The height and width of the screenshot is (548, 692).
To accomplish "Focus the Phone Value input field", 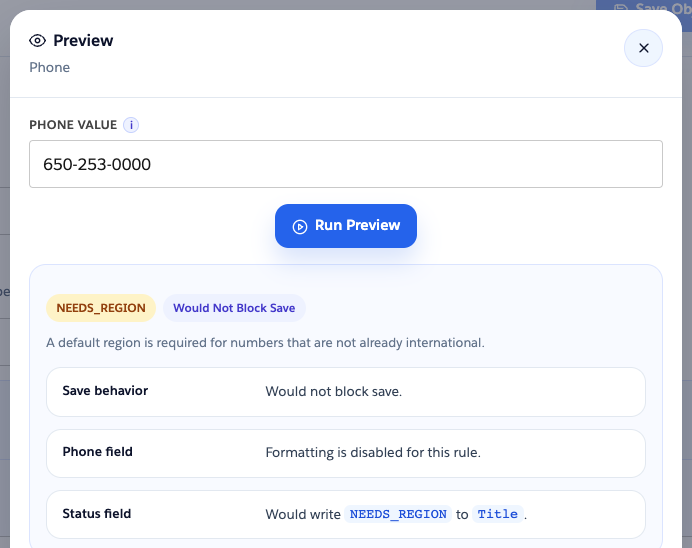I will click(x=346, y=164).
